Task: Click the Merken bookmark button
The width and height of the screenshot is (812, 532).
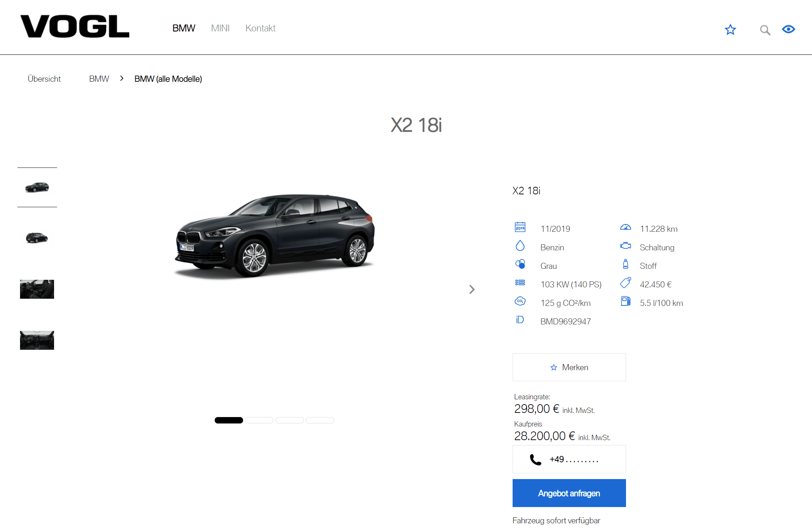Action: click(569, 367)
